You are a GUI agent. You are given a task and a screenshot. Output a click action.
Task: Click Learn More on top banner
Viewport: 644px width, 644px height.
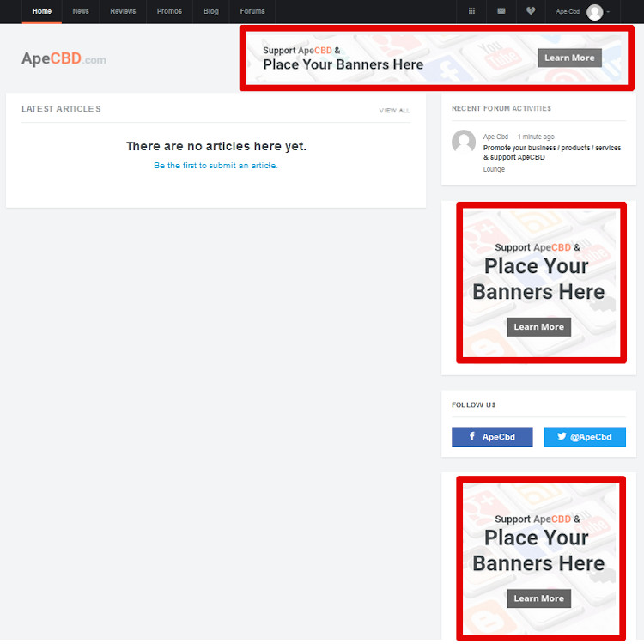569,58
